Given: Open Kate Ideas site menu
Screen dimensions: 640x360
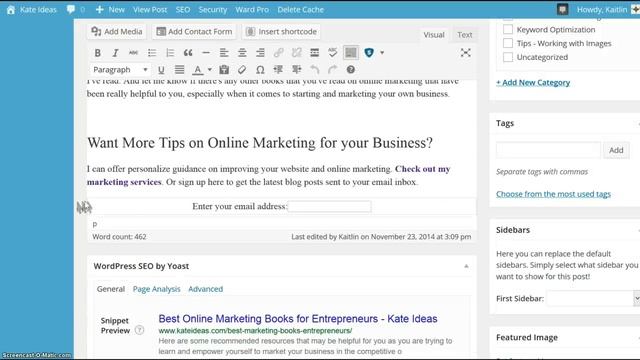Looking at the screenshot, I should point(32,9).
